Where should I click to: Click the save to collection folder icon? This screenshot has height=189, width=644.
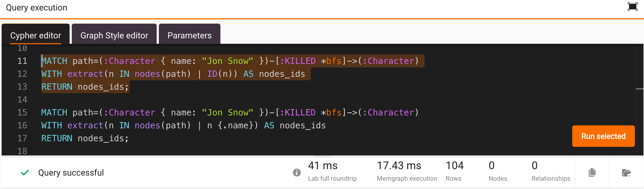(626, 173)
